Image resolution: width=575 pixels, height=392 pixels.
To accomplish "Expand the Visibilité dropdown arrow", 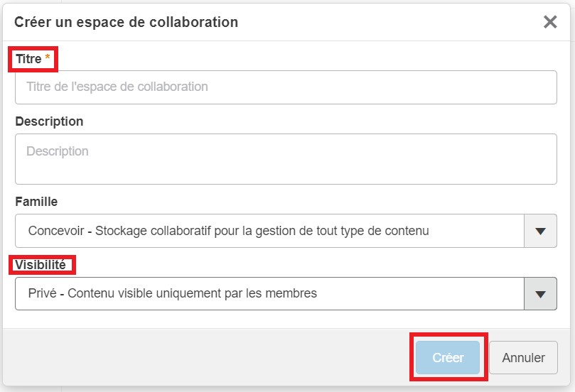I will (x=540, y=293).
